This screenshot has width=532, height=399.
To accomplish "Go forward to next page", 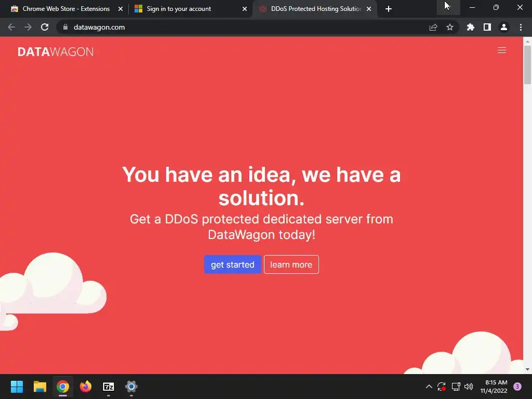I will 28,27.
